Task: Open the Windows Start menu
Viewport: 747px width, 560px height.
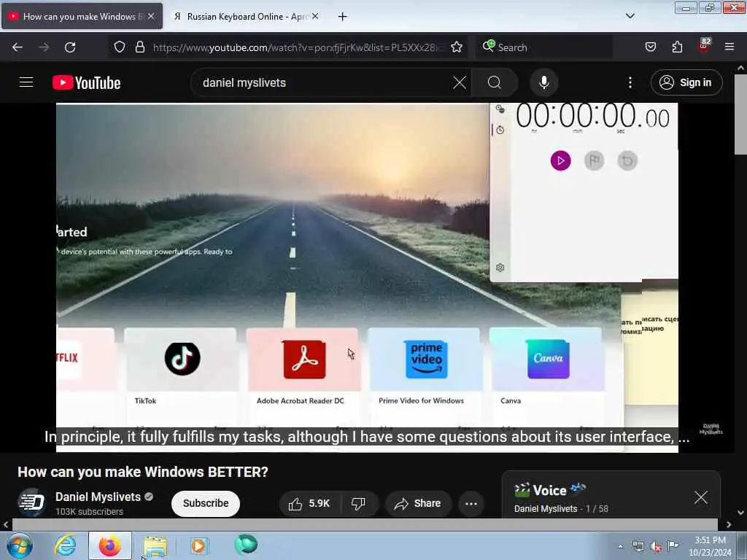Action: click(20, 545)
